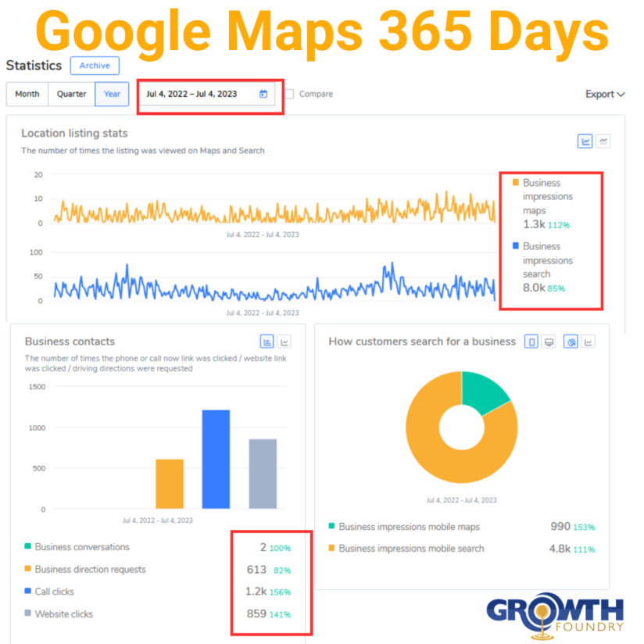Click the Archive button

click(94, 66)
